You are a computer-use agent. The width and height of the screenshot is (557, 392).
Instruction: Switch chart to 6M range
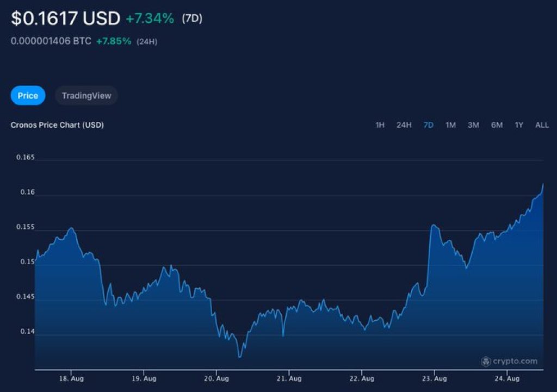point(497,125)
